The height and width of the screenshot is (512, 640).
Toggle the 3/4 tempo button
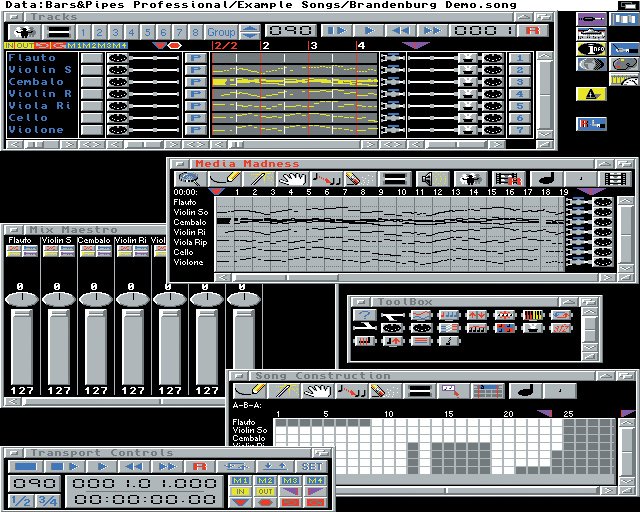47,500
